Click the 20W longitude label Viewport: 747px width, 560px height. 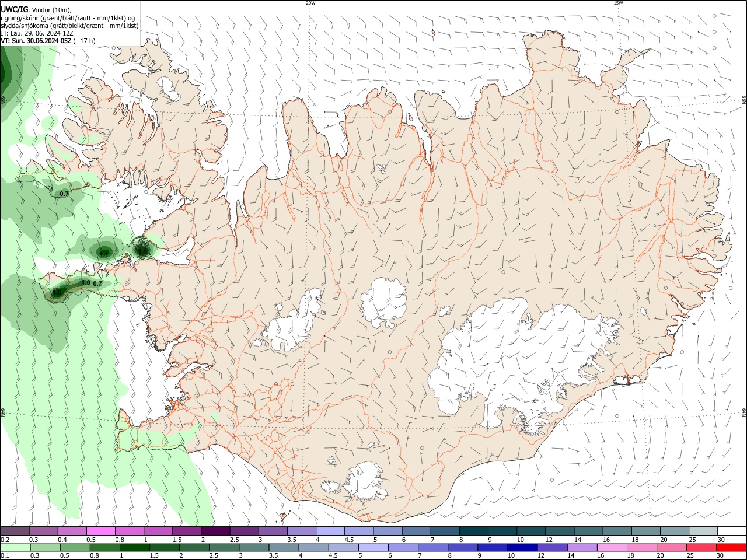pyautogui.click(x=310, y=3)
